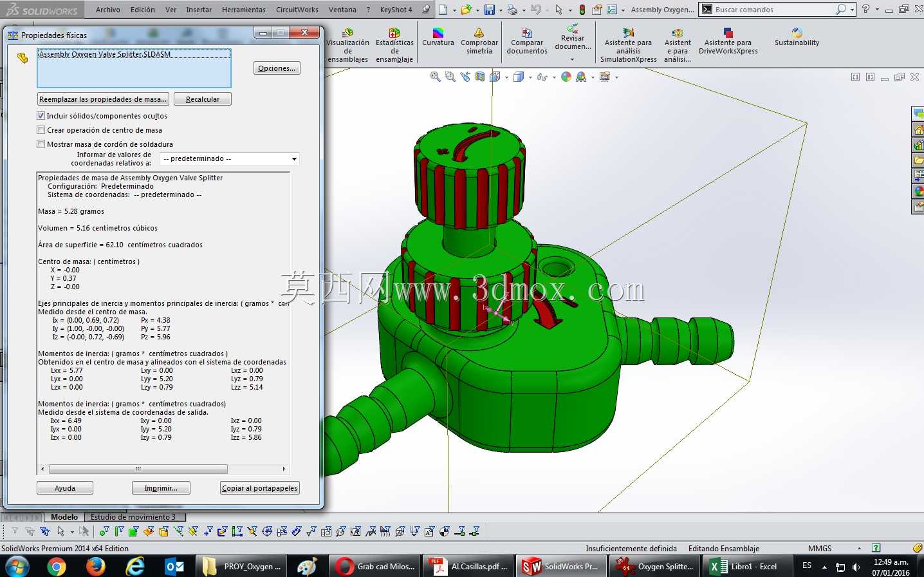Click Copiar al portapapeles button
This screenshot has width=924, height=577.
[x=260, y=488]
